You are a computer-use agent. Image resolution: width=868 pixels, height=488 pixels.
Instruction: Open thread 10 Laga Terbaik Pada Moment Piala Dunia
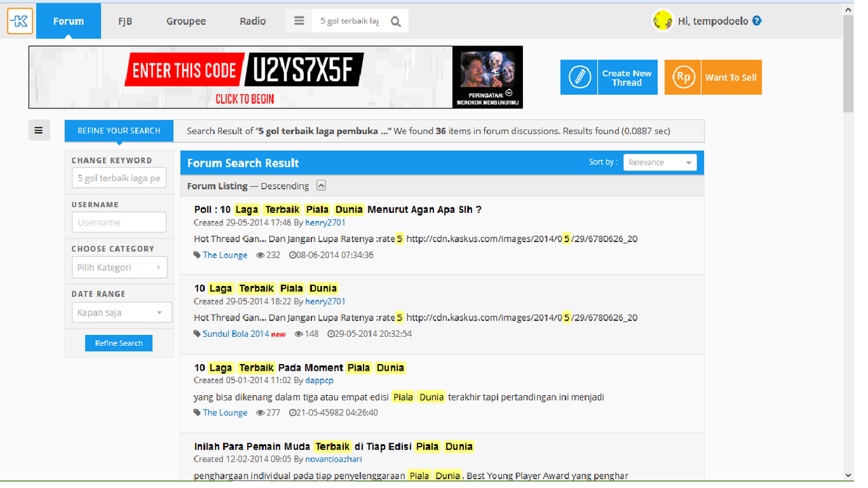click(300, 367)
